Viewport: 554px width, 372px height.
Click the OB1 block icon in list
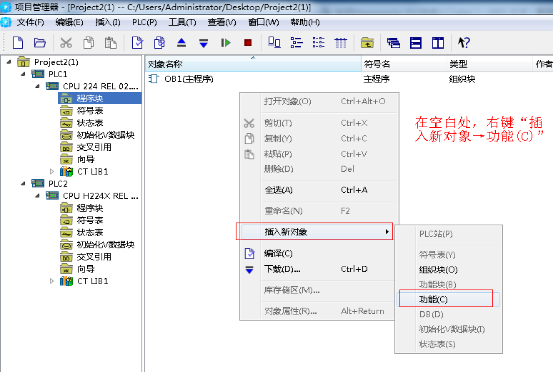pos(153,78)
